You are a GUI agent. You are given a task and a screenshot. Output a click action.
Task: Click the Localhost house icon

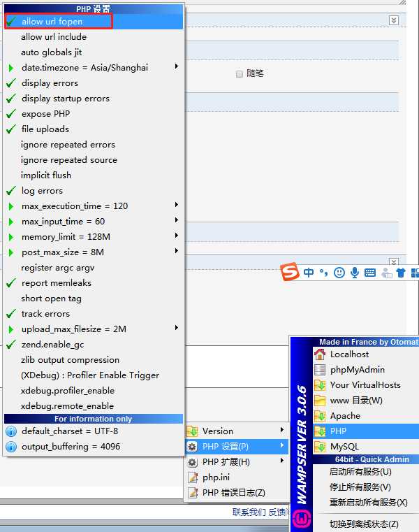(320, 354)
